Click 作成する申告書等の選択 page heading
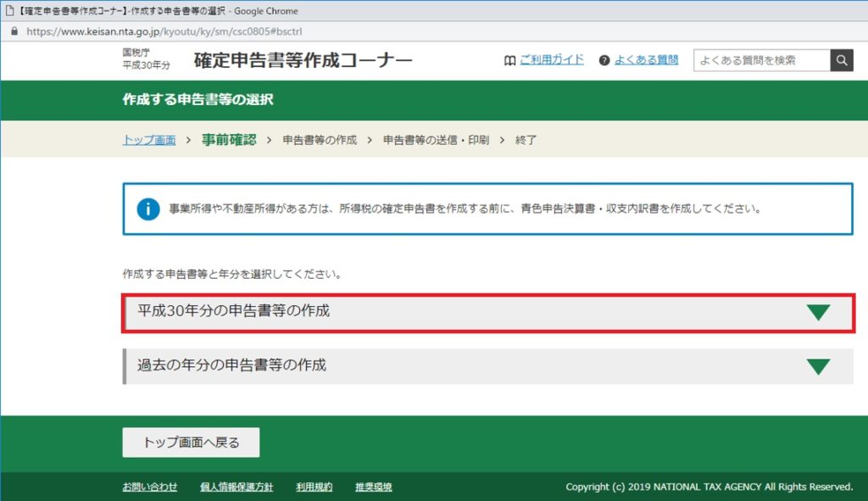Viewport: 868px width, 501px height. (x=198, y=100)
